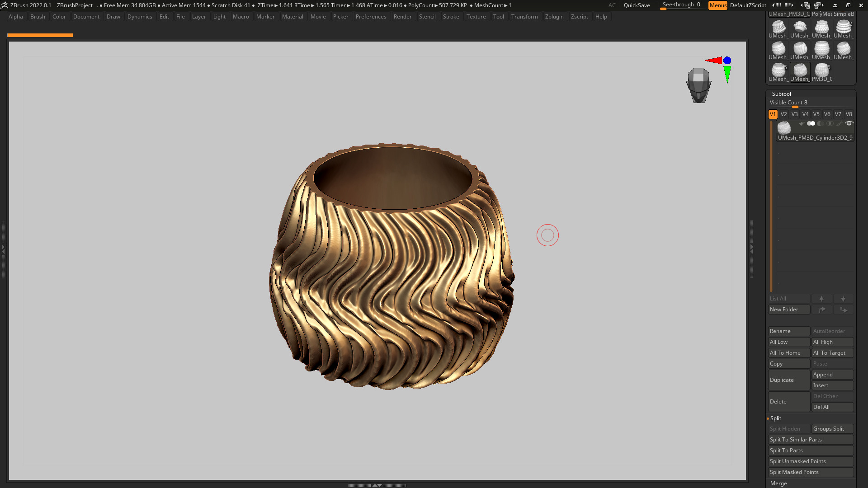Click the Groups Split button
The width and height of the screenshot is (868, 488).
(832, 429)
